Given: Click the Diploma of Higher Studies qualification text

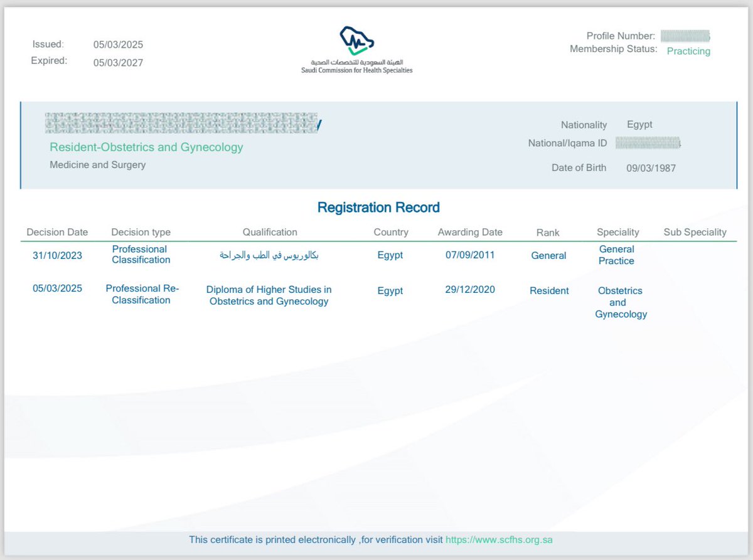Looking at the screenshot, I should coord(270,295).
